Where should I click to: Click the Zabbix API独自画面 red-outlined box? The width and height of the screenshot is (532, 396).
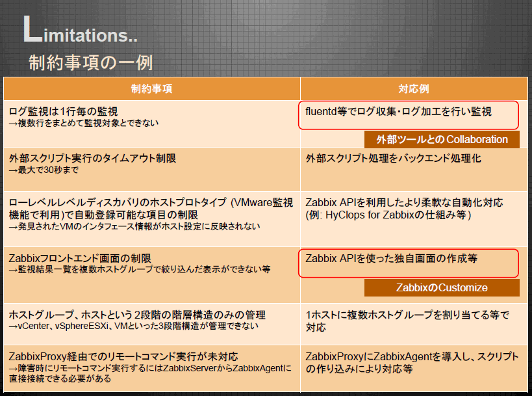click(x=409, y=263)
